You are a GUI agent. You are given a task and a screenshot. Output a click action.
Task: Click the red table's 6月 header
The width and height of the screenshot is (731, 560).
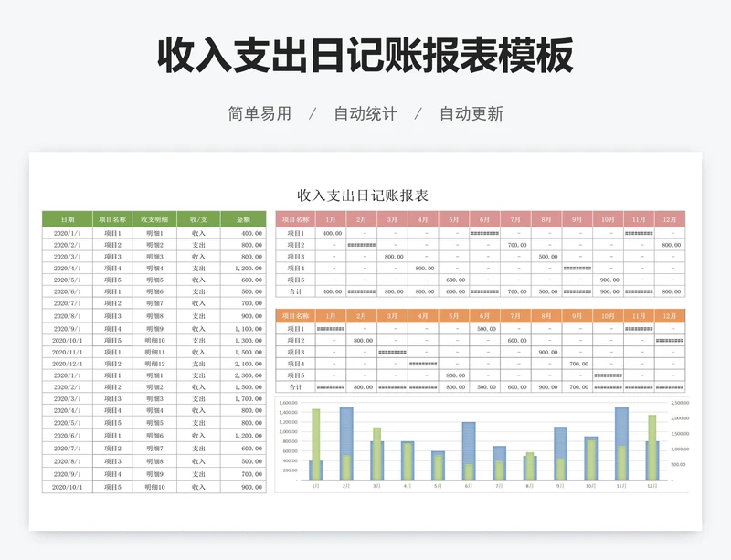point(485,219)
